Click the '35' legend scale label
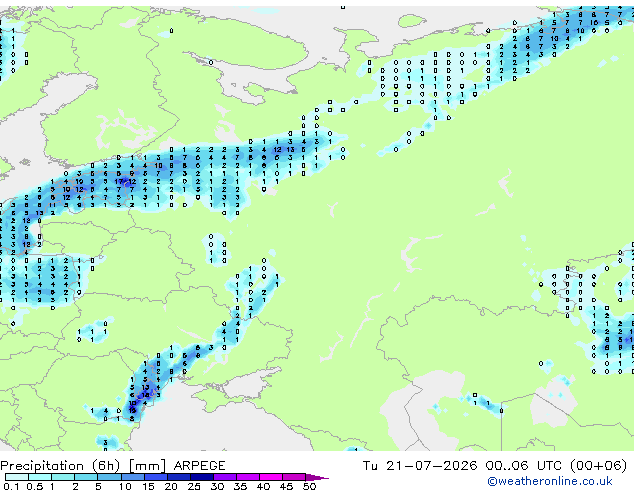 241,486
